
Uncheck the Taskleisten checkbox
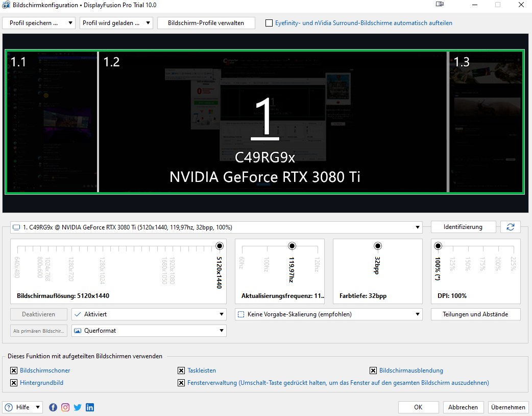181,371
